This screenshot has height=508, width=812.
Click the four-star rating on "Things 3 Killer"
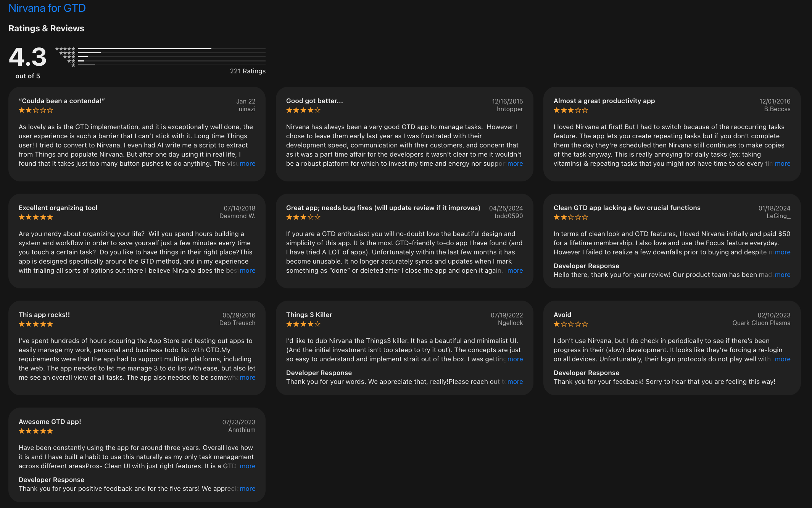tap(303, 324)
